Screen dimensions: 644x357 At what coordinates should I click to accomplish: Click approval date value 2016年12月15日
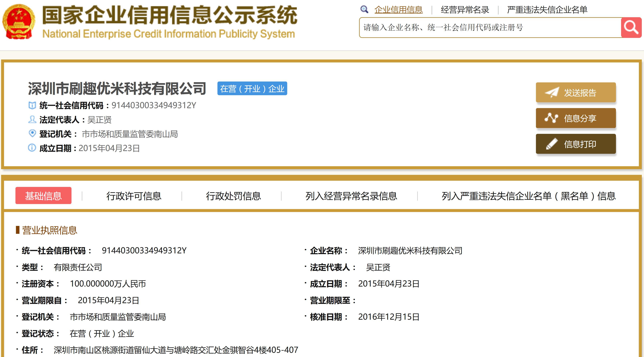[x=389, y=317]
